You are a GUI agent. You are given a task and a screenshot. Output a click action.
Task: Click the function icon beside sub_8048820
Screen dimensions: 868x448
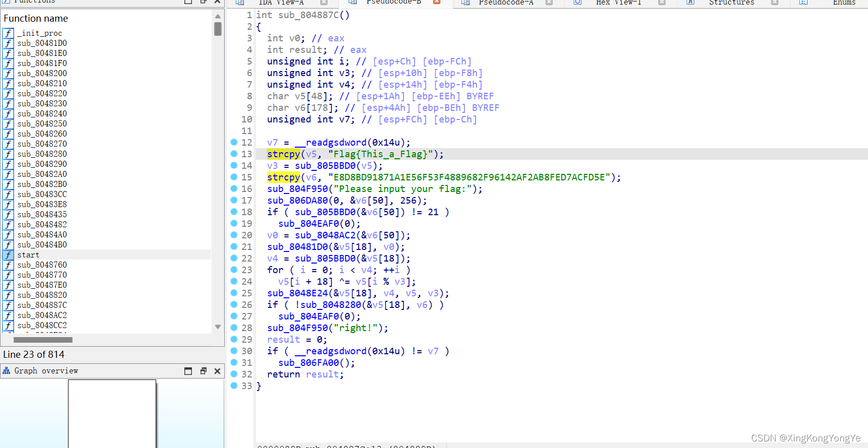(x=8, y=295)
